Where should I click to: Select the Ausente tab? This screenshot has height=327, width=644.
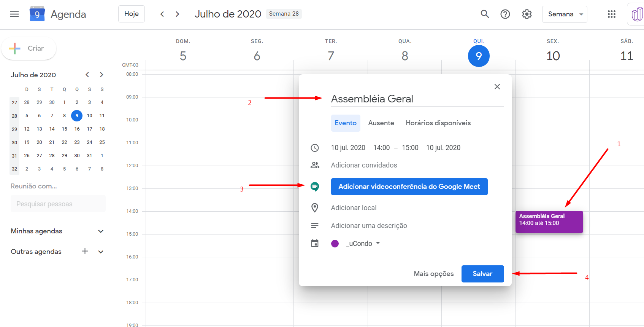pos(381,123)
